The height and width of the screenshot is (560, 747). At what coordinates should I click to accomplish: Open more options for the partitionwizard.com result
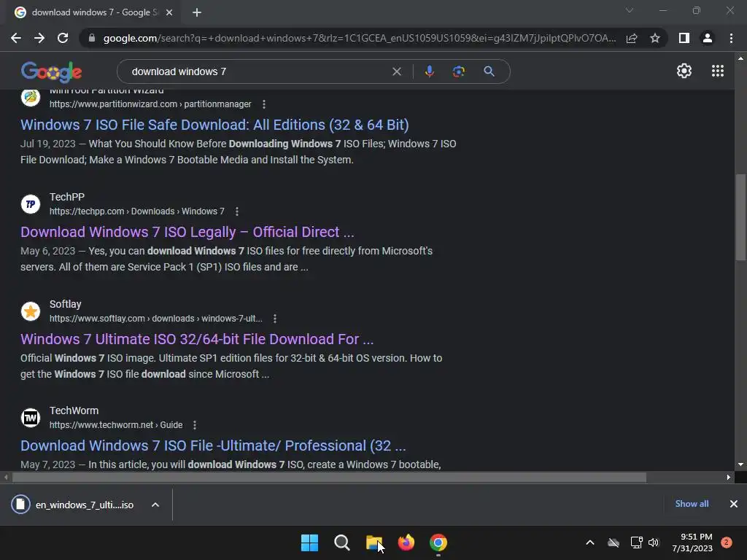264,104
